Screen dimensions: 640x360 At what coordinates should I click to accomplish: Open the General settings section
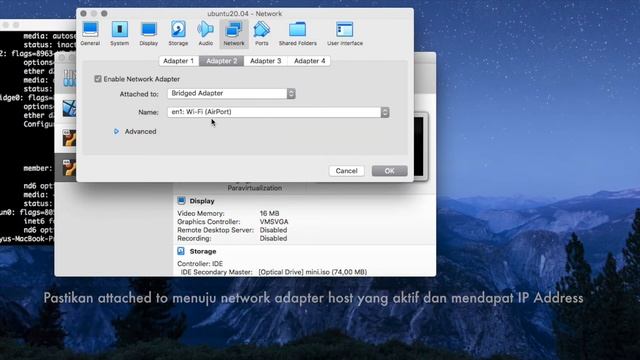[90, 33]
